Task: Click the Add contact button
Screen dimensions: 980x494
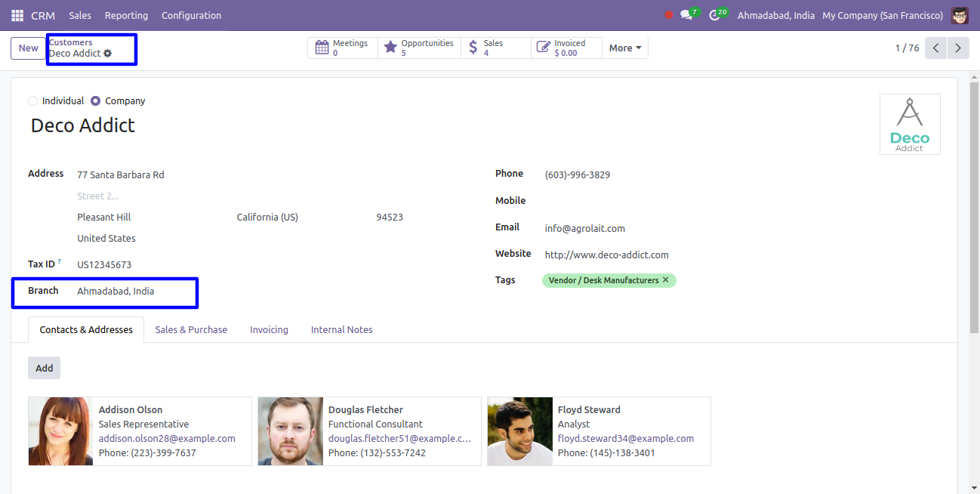Action: point(45,368)
